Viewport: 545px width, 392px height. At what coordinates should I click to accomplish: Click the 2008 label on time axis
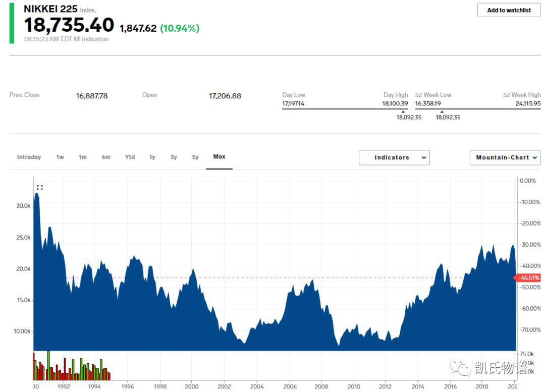pyautogui.click(x=321, y=386)
